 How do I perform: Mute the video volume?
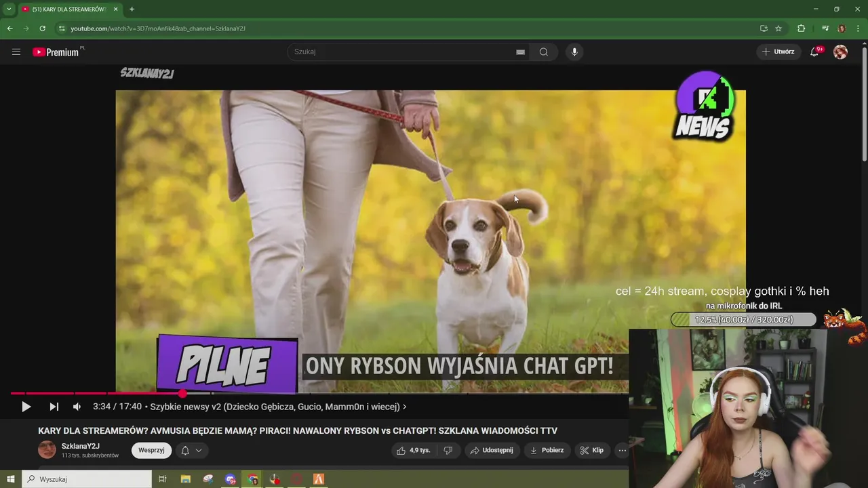coord(77,407)
